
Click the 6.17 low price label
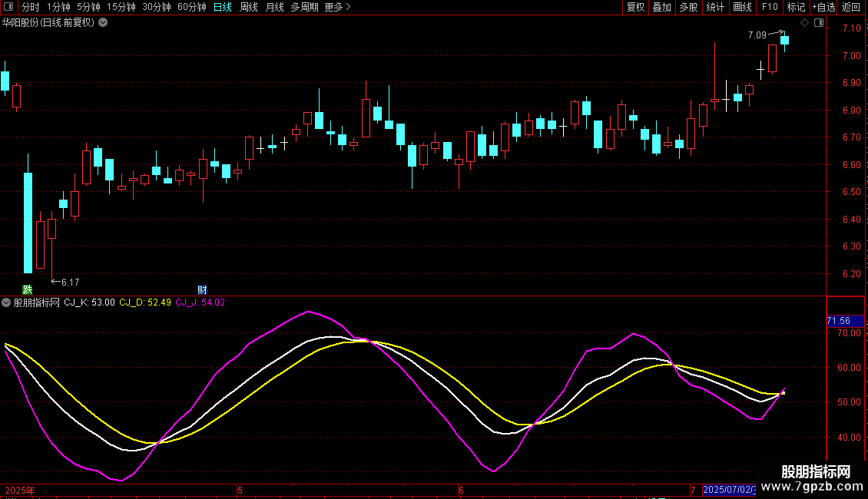[x=71, y=283]
